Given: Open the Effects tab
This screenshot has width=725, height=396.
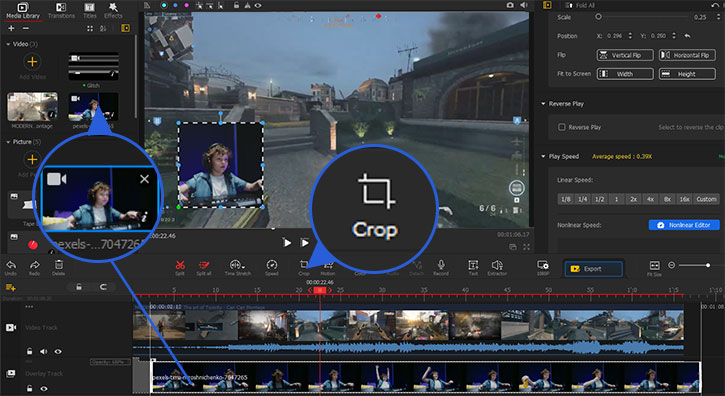Looking at the screenshot, I should point(113,11).
